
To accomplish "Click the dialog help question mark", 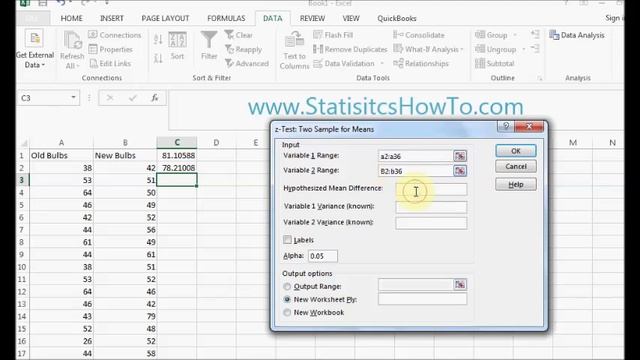I will pyautogui.click(x=506, y=126).
